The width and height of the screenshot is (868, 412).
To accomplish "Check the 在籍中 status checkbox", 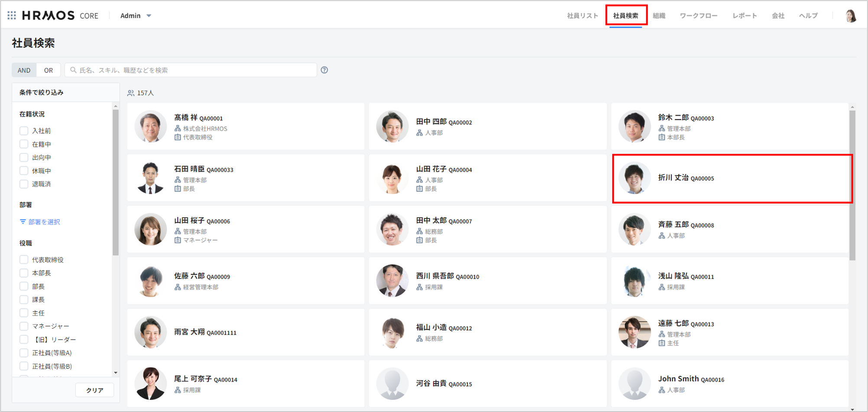I will coord(24,144).
